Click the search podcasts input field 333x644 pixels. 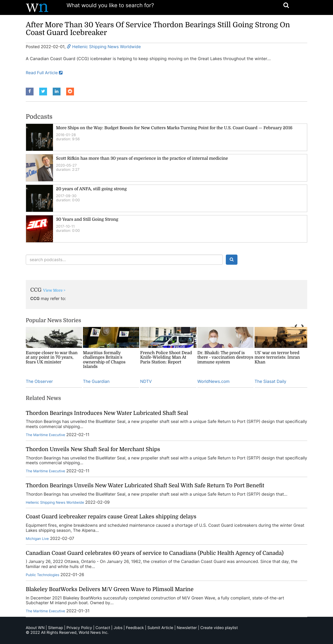point(124,260)
